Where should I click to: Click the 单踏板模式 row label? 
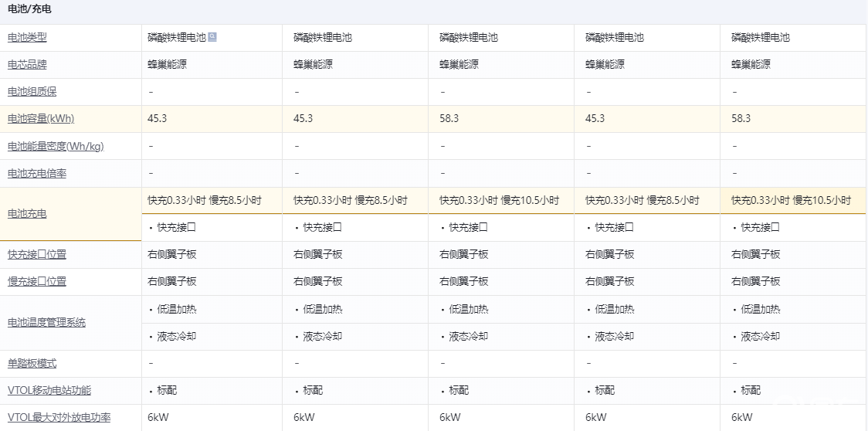pos(32,364)
